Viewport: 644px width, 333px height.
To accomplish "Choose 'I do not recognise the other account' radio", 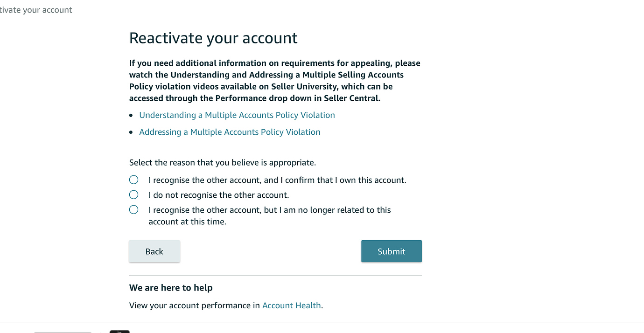I will pos(134,194).
